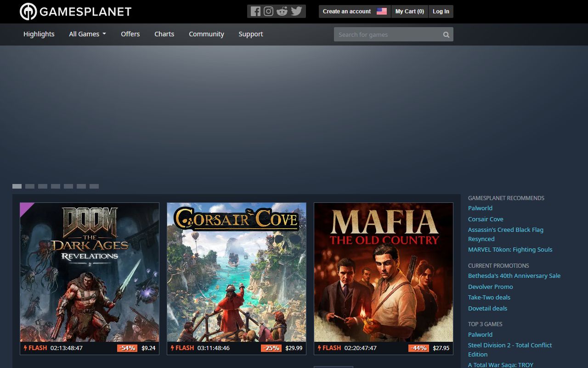Screen dimensions: 588x368
Task: Select the first carousel slide indicator
Action: point(17,186)
